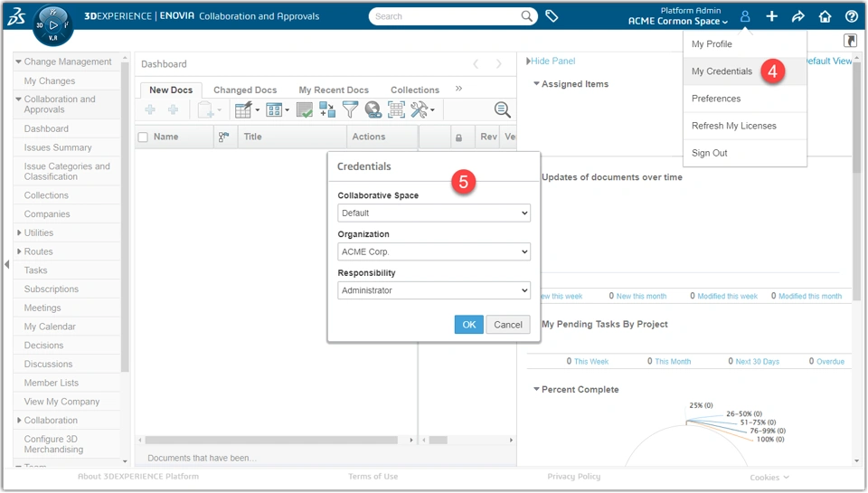Click Modified this week link
This screenshot has width=868, height=493.
tap(727, 297)
